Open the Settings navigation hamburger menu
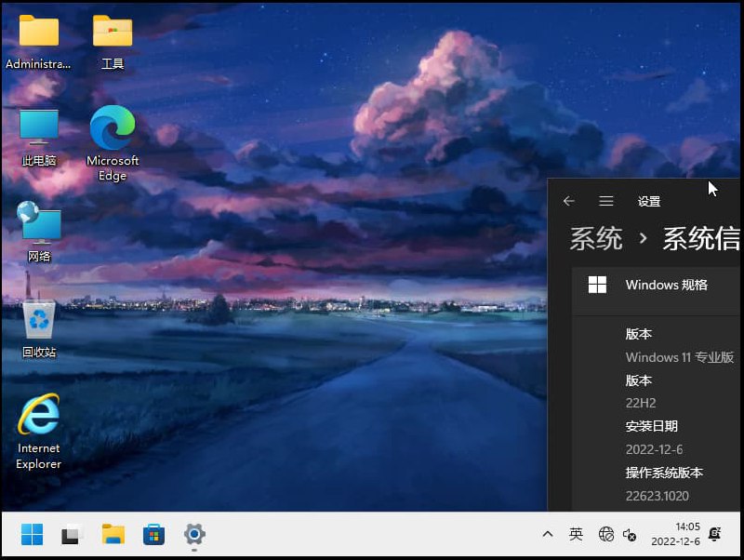744x560 pixels. coord(606,201)
